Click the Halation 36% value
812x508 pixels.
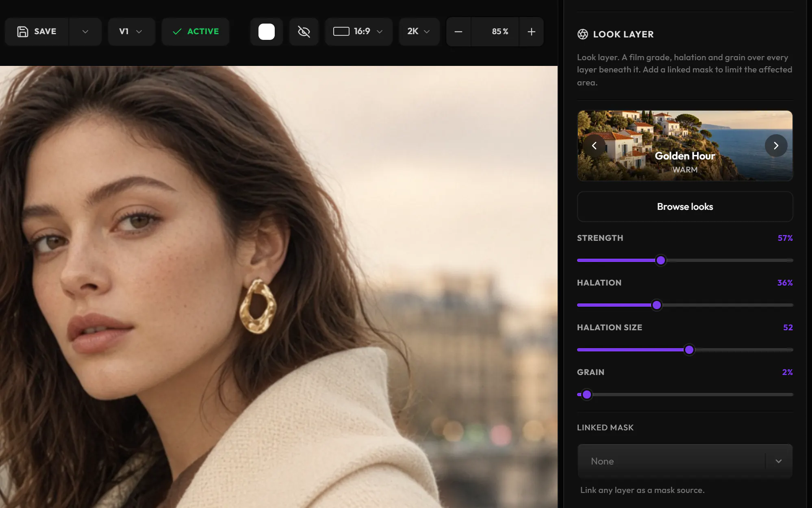click(785, 283)
